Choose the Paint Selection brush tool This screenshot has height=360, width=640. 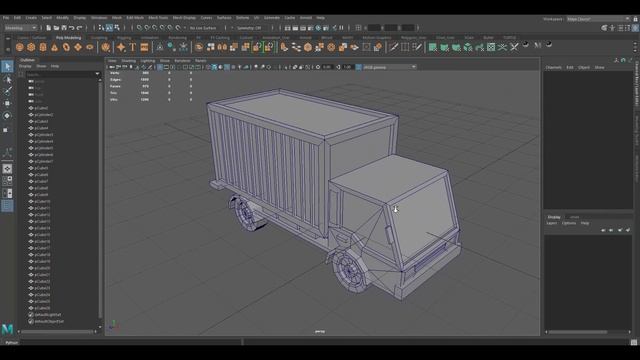coord(7,91)
